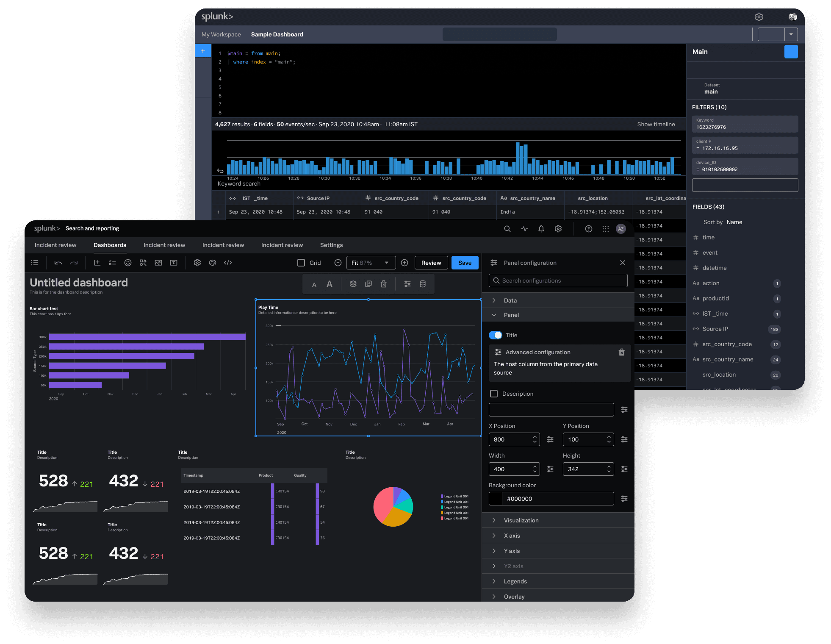
Task: Delete the Advanced configuration with trash icon
Action: click(x=622, y=352)
